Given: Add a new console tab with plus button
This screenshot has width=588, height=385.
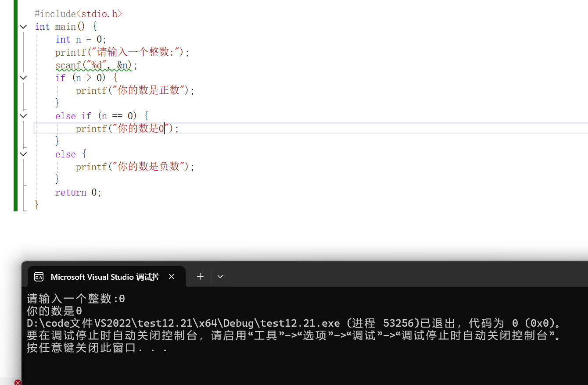Looking at the screenshot, I should [200, 277].
